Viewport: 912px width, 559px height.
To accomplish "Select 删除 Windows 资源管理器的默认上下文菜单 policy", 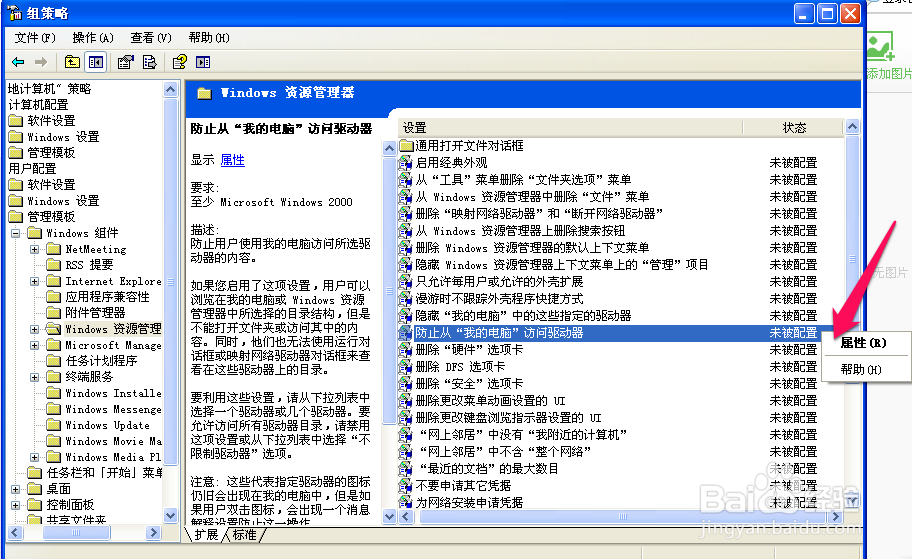I will [532, 248].
